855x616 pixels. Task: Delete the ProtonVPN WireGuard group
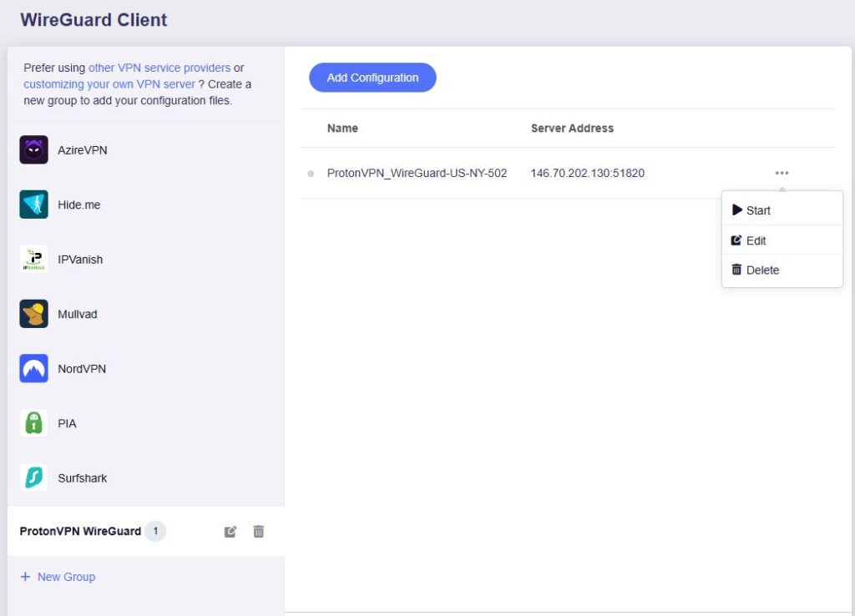258,532
